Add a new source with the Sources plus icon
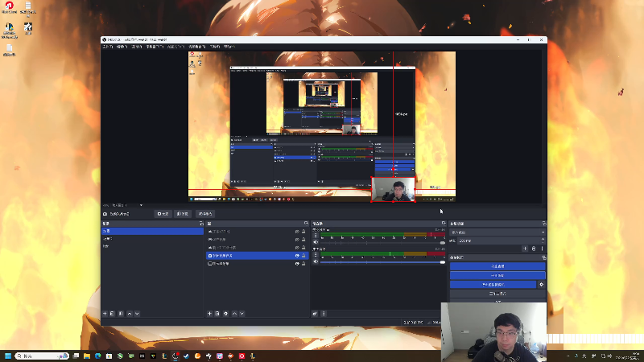This screenshot has height=362, width=644. [x=209, y=314]
